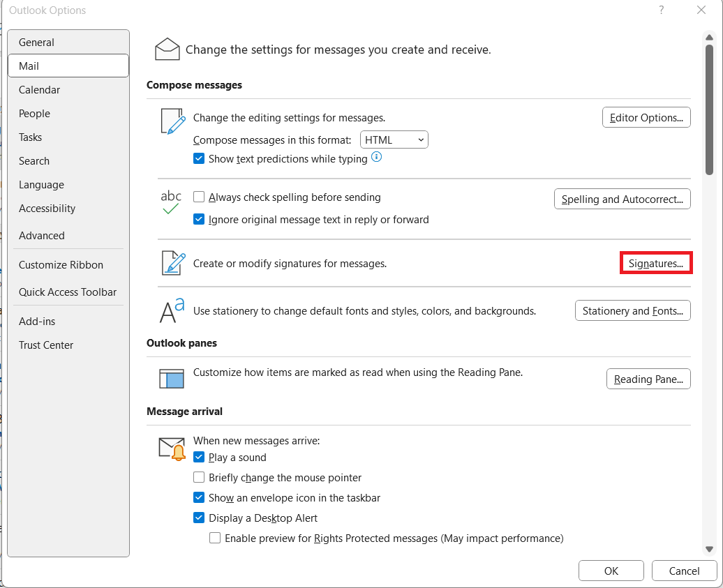Enable Briefly change the mouse pointer
This screenshot has height=588, width=723.
click(199, 477)
